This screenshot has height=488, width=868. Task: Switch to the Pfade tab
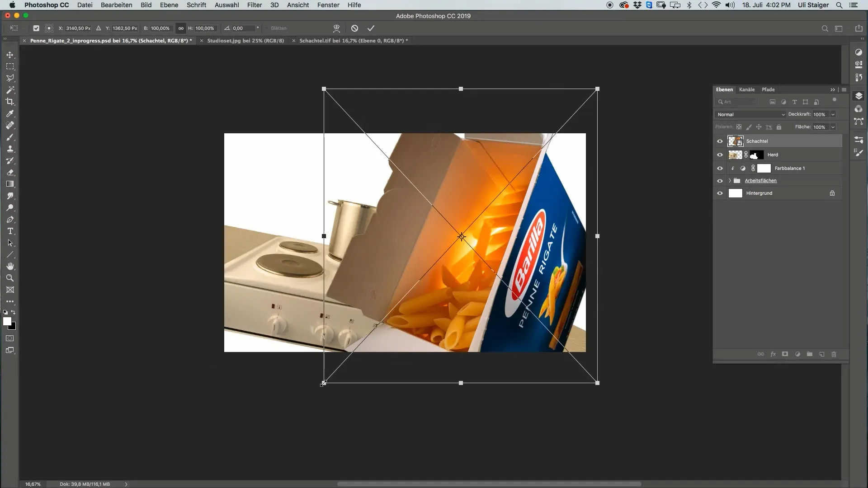click(768, 89)
